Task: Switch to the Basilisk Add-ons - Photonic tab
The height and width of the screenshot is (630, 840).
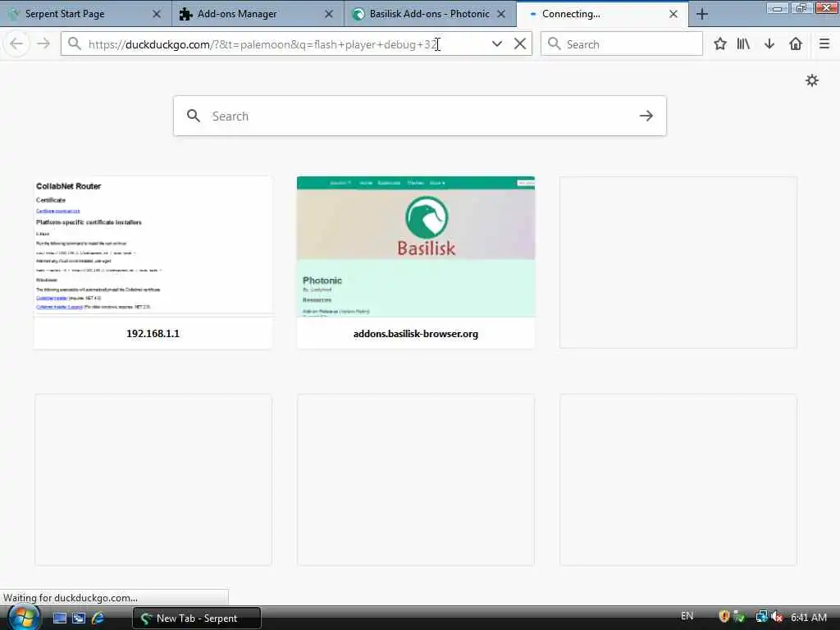Action: [430, 14]
